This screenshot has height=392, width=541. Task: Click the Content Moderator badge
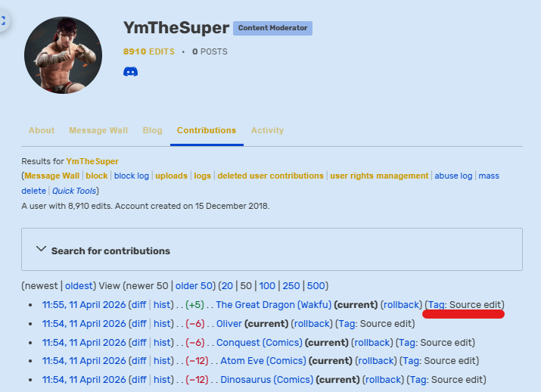(272, 28)
